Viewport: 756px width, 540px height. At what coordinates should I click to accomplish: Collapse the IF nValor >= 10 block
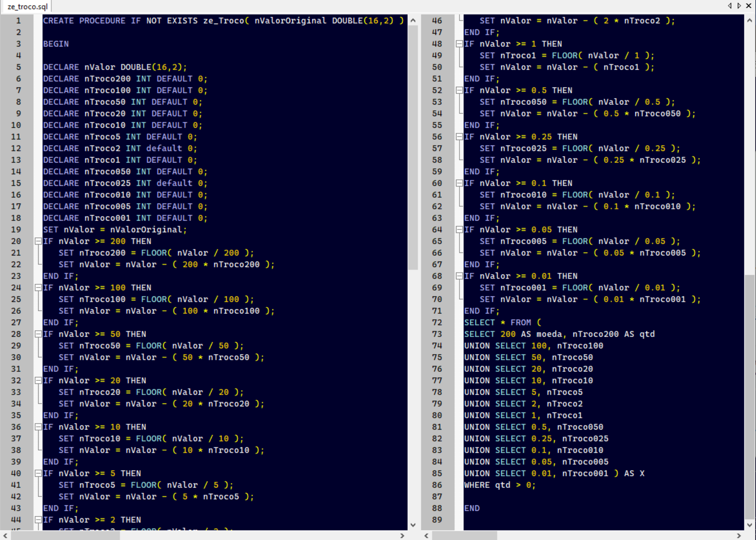pyautogui.click(x=38, y=427)
